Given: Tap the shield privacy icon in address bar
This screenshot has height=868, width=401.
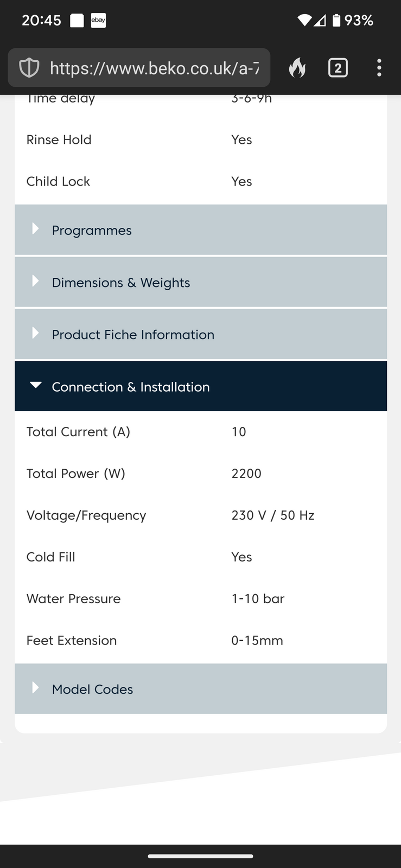Looking at the screenshot, I should (x=29, y=68).
